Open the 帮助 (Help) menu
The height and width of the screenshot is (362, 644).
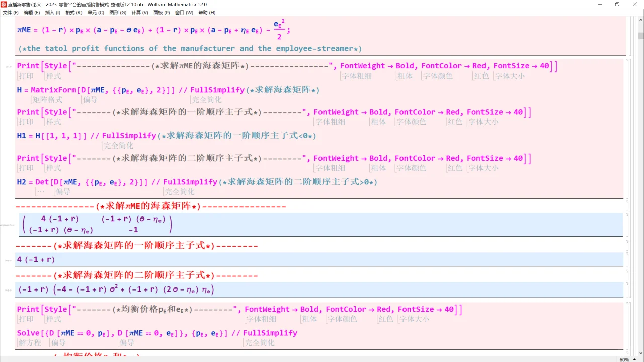(206, 13)
